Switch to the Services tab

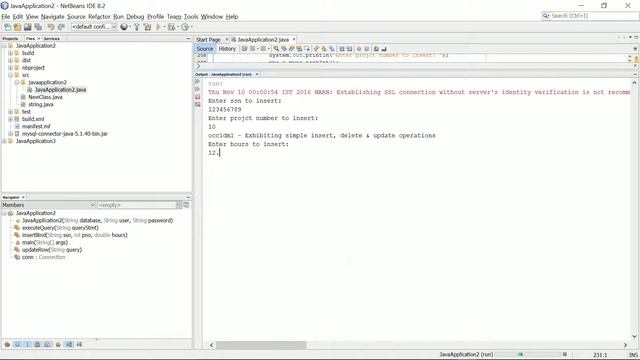pos(51,38)
